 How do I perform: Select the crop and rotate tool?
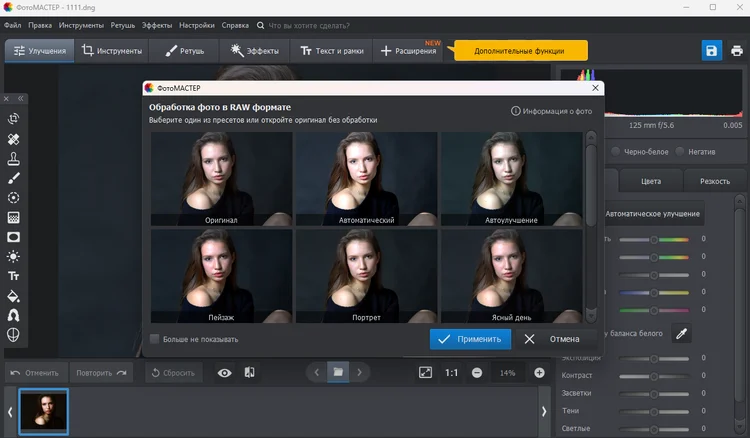click(x=14, y=119)
